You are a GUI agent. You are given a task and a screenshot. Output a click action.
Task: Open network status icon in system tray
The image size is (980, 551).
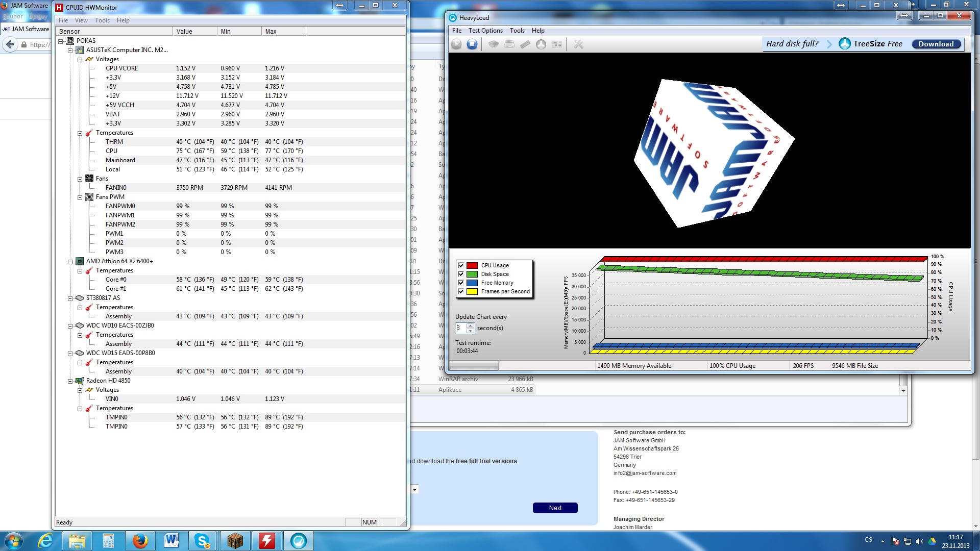[x=908, y=541]
